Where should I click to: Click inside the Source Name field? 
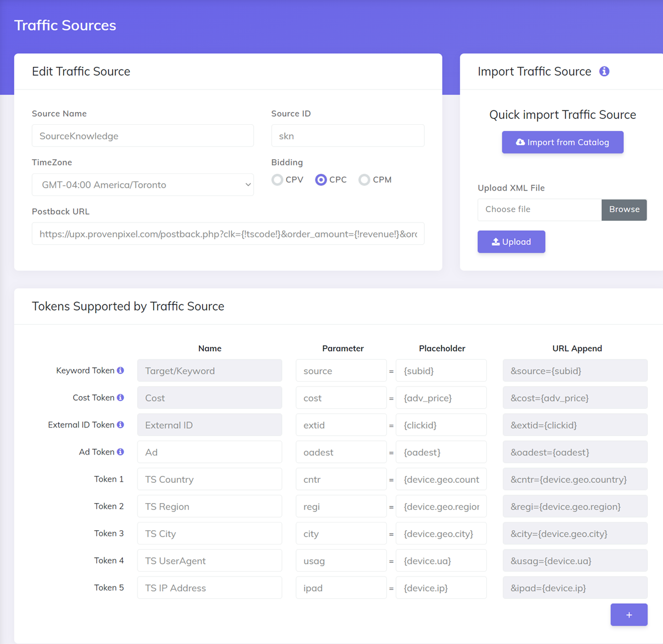click(x=143, y=135)
